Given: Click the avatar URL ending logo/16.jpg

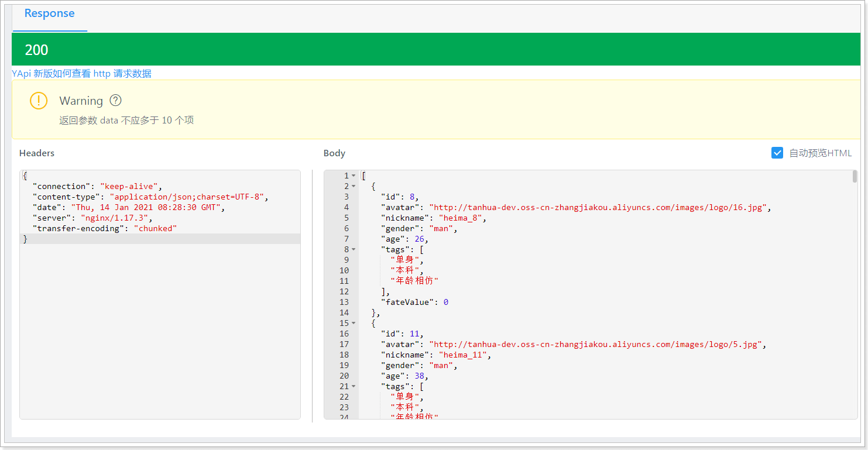Looking at the screenshot, I should tap(598, 207).
